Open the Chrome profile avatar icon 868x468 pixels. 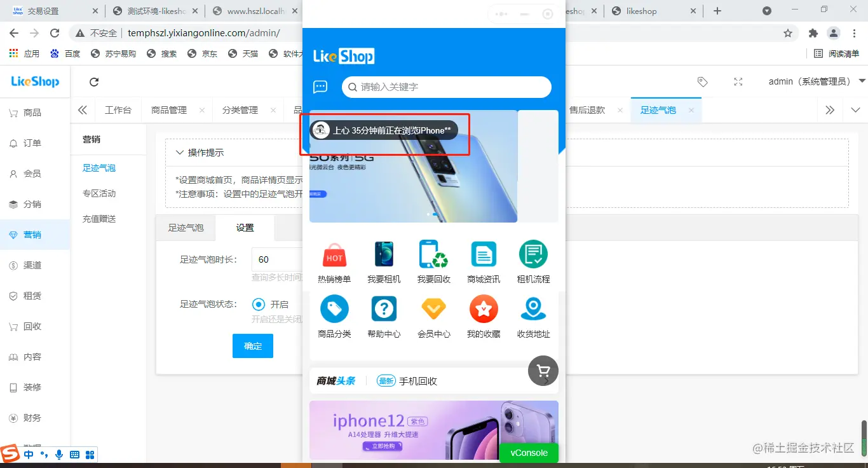(833, 33)
